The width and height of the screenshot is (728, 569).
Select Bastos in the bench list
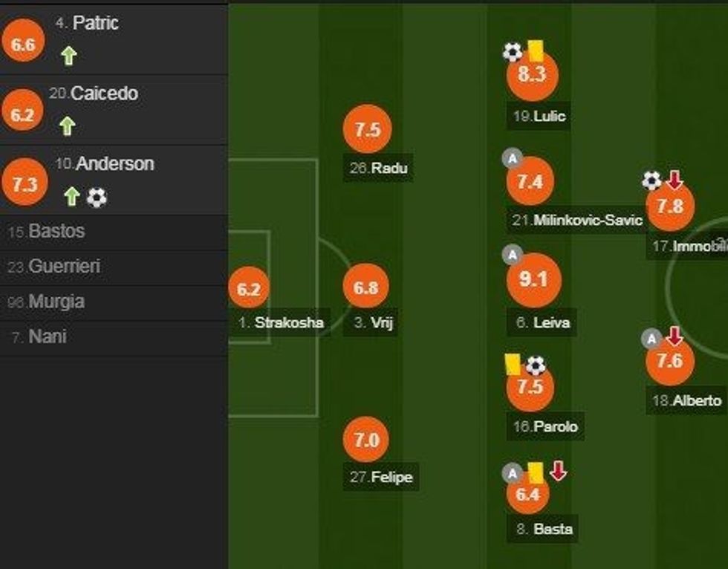(x=56, y=231)
